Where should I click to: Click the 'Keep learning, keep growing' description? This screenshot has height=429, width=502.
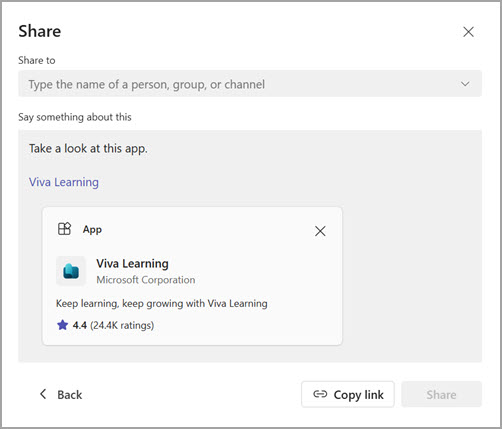pyautogui.click(x=162, y=304)
